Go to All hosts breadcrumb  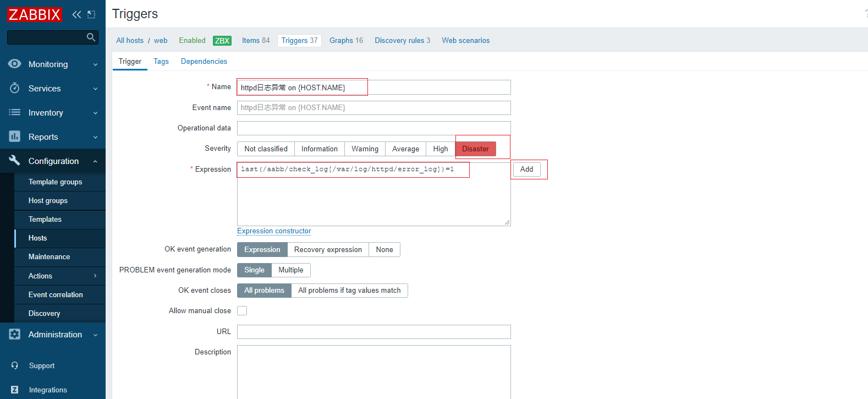pos(130,41)
